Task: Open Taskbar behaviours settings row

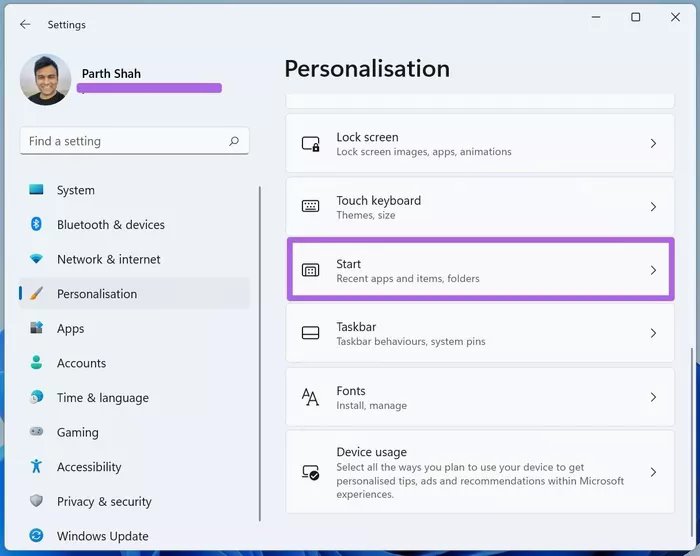Action: 480,333
